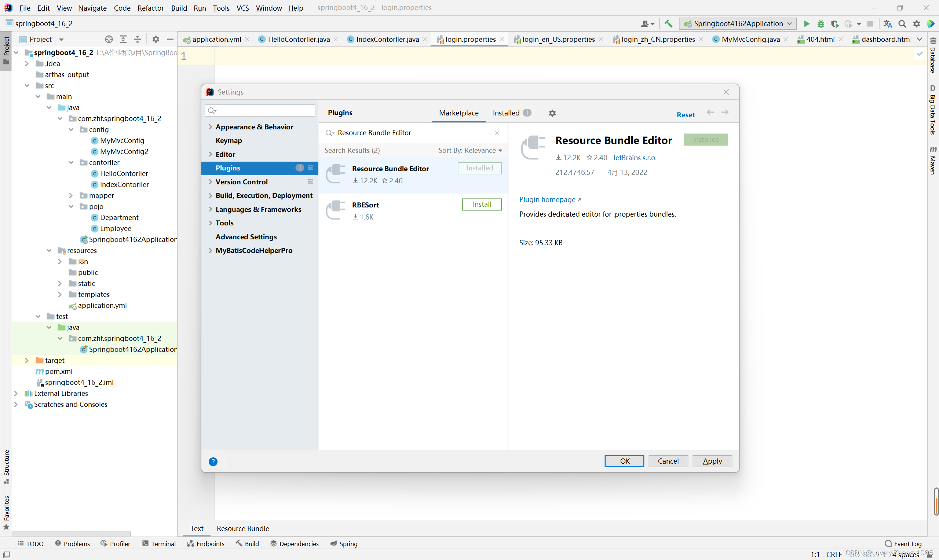The height and width of the screenshot is (560, 939).
Task: Open Search Everywhere with the magnifier icon
Action: 902,23
